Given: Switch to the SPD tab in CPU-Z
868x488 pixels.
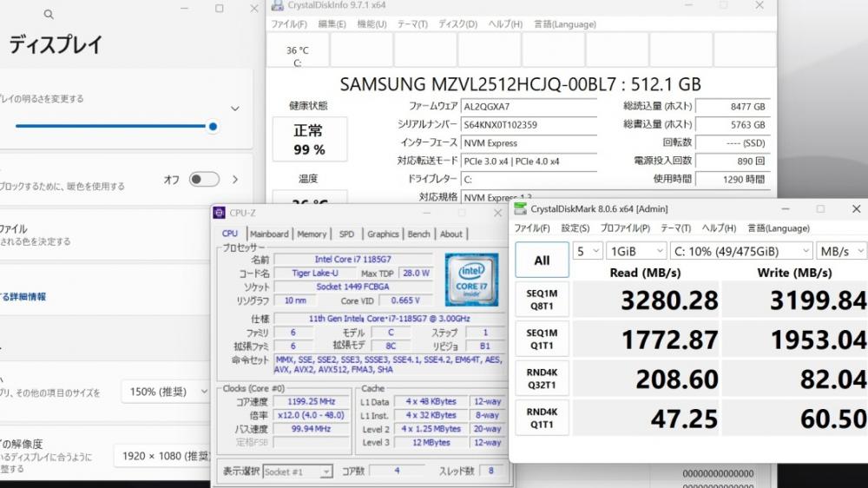Looking at the screenshot, I should [x=346, y=234].
